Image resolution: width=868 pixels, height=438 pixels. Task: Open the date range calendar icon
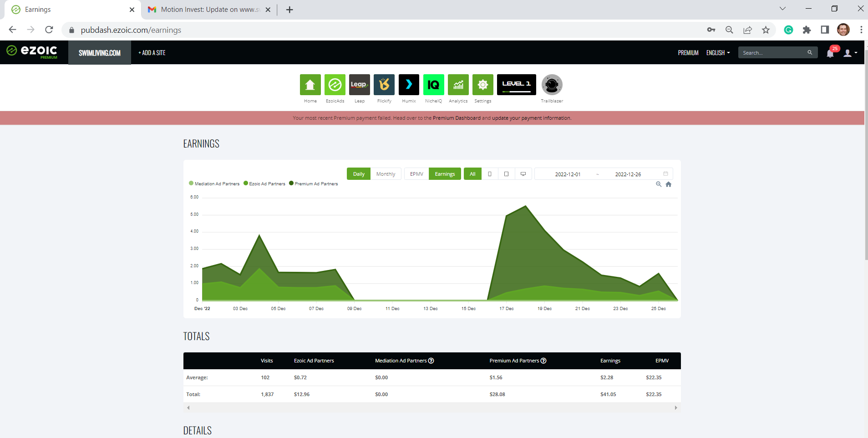[x=665, y=174]
